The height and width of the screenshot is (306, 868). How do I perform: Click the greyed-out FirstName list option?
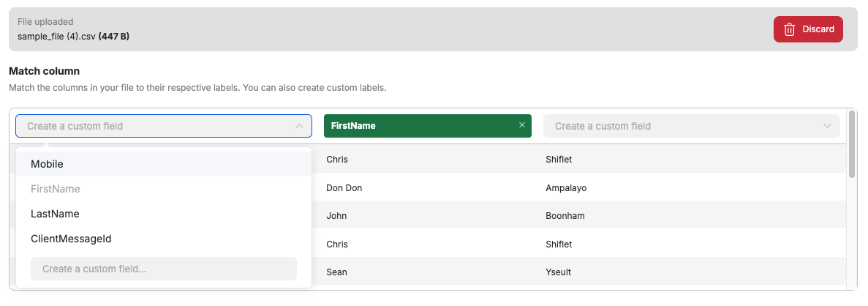(x=55, y=189)
